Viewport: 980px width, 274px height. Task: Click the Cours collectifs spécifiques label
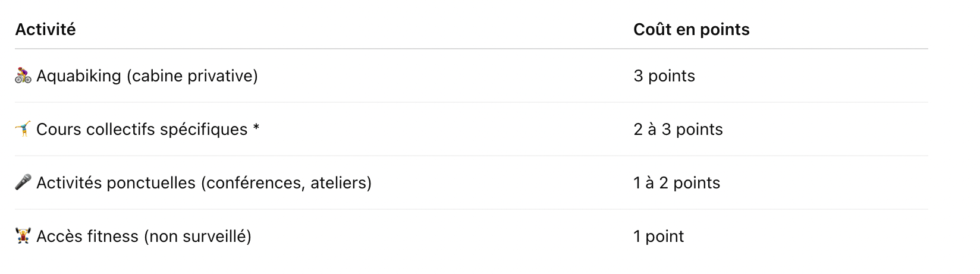[142, 130]
